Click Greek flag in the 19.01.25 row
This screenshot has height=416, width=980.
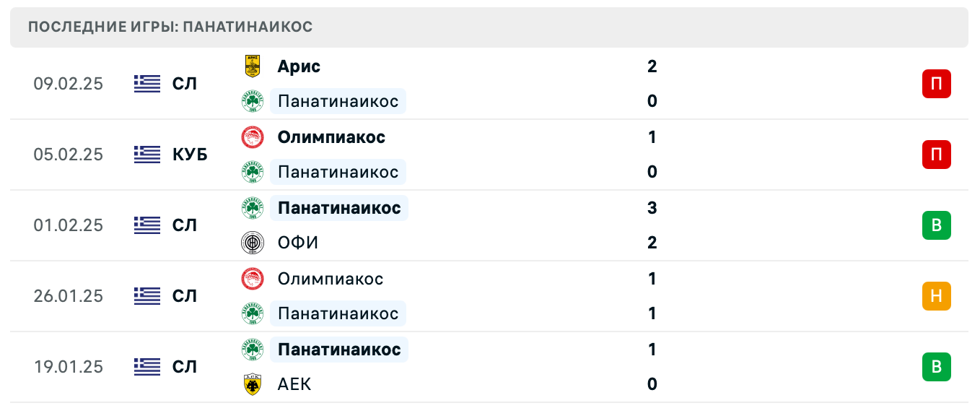tap(147, 367)
